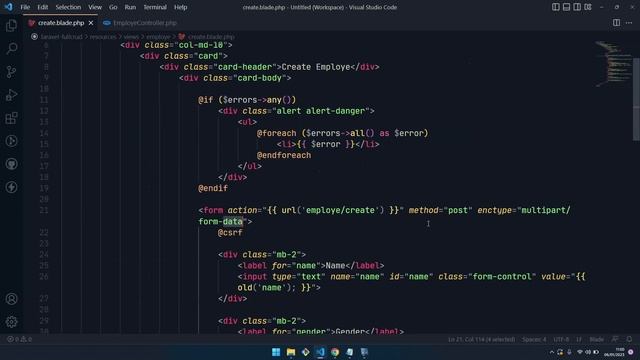Open notifications bell in status bar
The width and height of the screenshot is (640, 360).
(x=629, y=339)
